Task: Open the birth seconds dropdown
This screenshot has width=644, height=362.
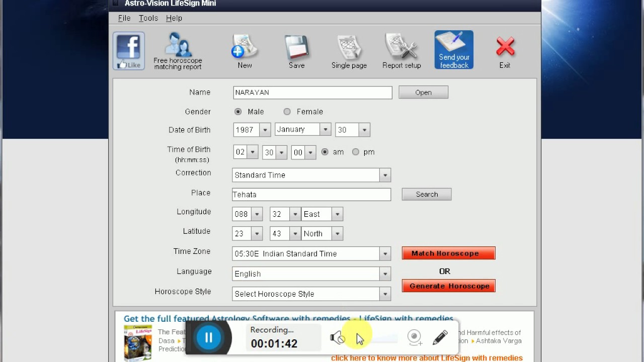Action: 310,152
